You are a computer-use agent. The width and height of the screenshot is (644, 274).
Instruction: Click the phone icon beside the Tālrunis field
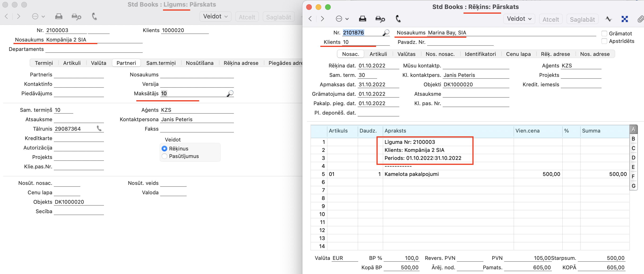point(99,129)
